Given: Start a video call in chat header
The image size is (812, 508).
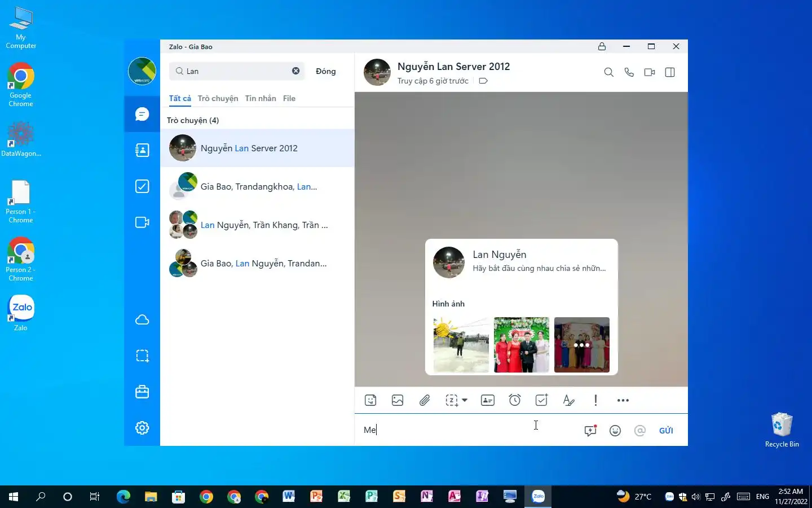Looking at the screenshot, I should (650, 72).
